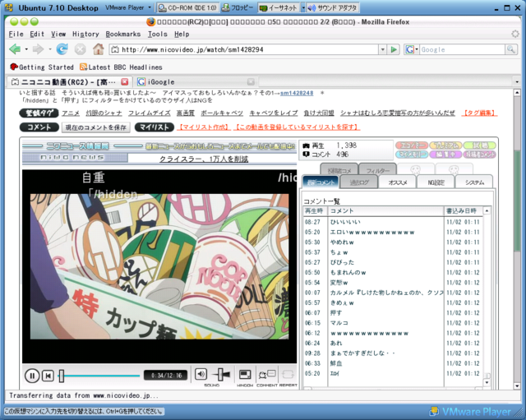Click the video seek bar handle
The height and width of the screenshot is (420, 526).
[62, 376]
